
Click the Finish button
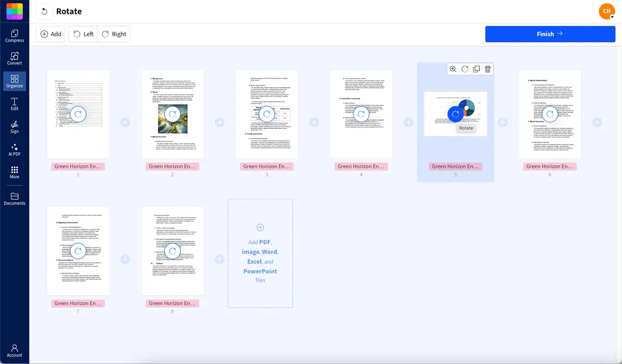[x=549, y=34]
